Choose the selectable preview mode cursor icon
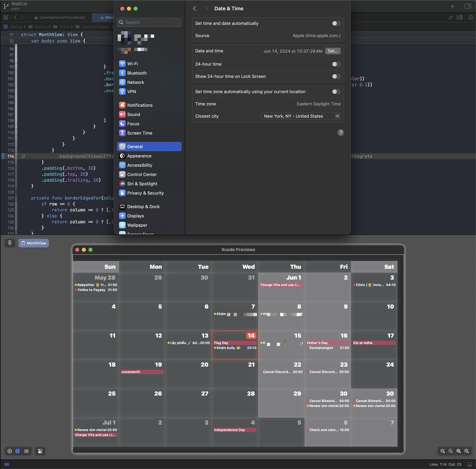 (18, 451)
